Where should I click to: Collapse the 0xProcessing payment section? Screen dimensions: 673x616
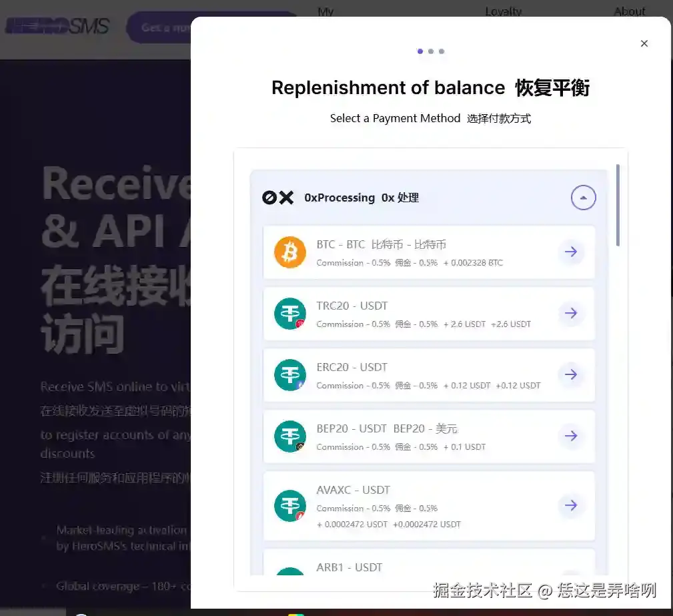click(x=584, y=198)
